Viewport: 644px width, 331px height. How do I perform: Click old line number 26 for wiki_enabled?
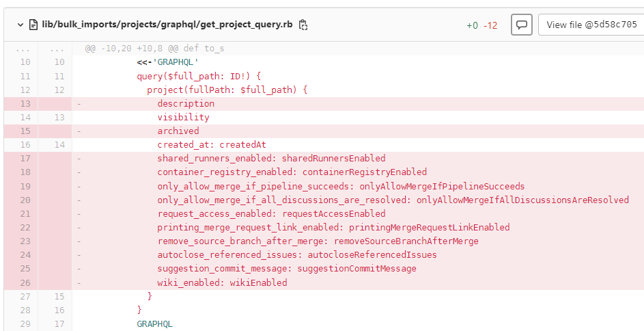coord(25,282)
